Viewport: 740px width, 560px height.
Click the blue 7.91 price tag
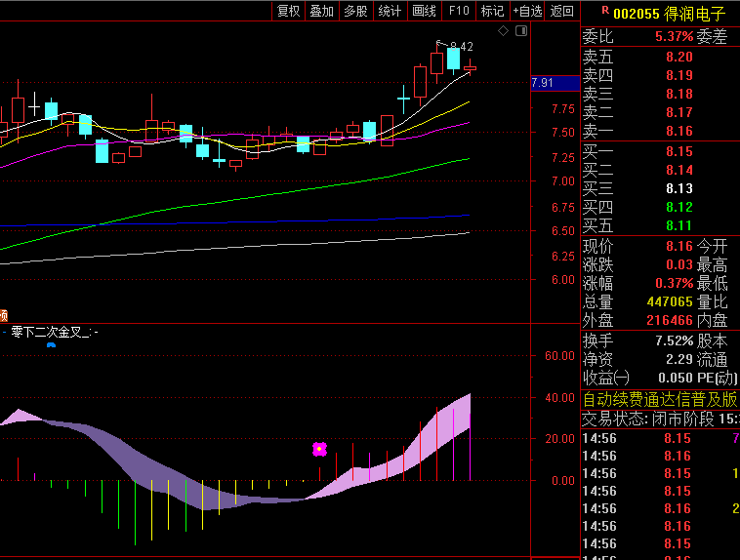coord(542,83)
